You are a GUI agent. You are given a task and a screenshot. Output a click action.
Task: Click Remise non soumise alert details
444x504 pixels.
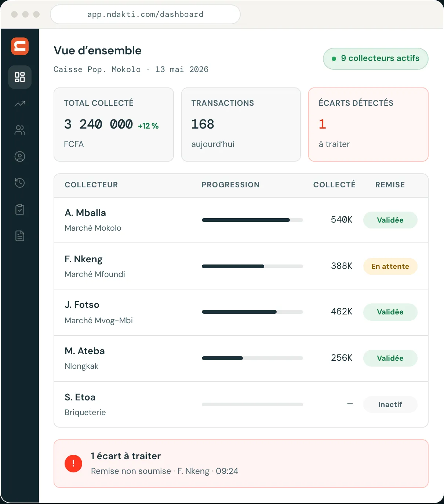(164, 471)
